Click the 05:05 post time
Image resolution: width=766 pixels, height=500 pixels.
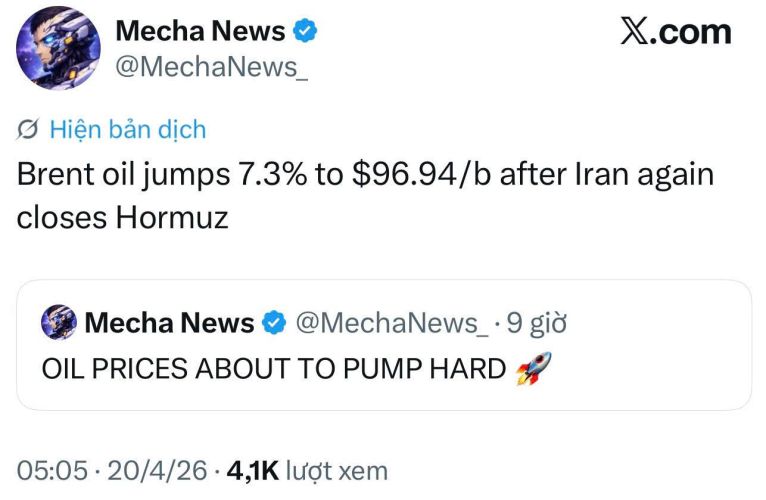point(52,471)
